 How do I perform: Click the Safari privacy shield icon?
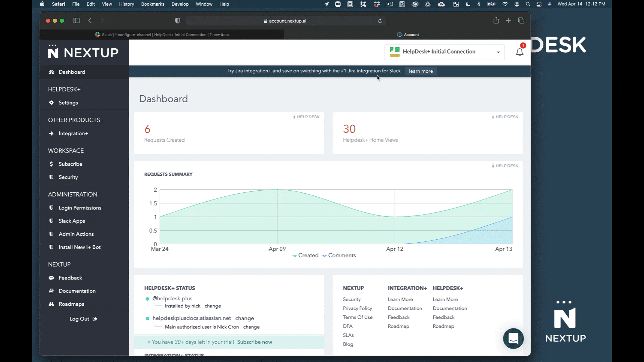(177, 21)
